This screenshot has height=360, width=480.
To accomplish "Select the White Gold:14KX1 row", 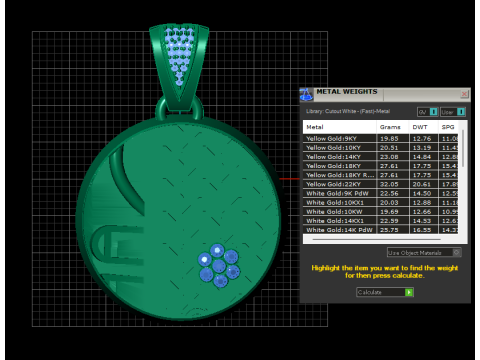I will 380,221.
